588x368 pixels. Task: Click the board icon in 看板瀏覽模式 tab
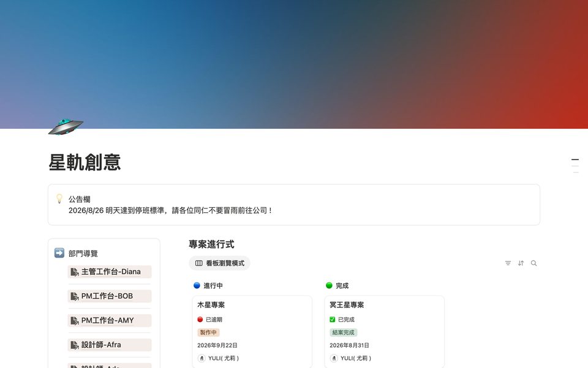pyautogui.click(x=198, y=263)
